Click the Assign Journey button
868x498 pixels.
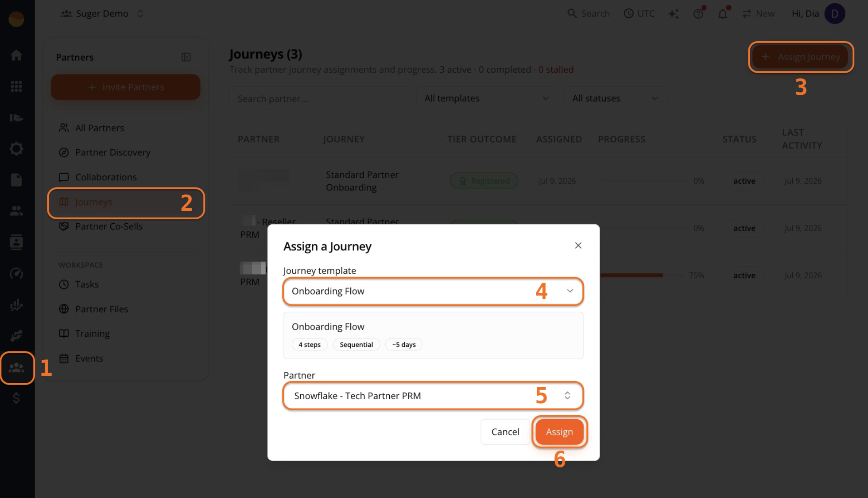(800, 57)
